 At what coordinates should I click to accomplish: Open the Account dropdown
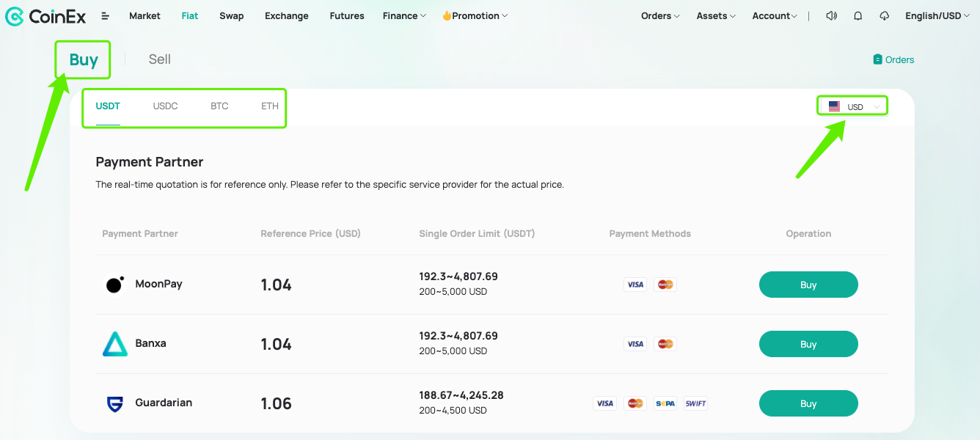point(775,15)
